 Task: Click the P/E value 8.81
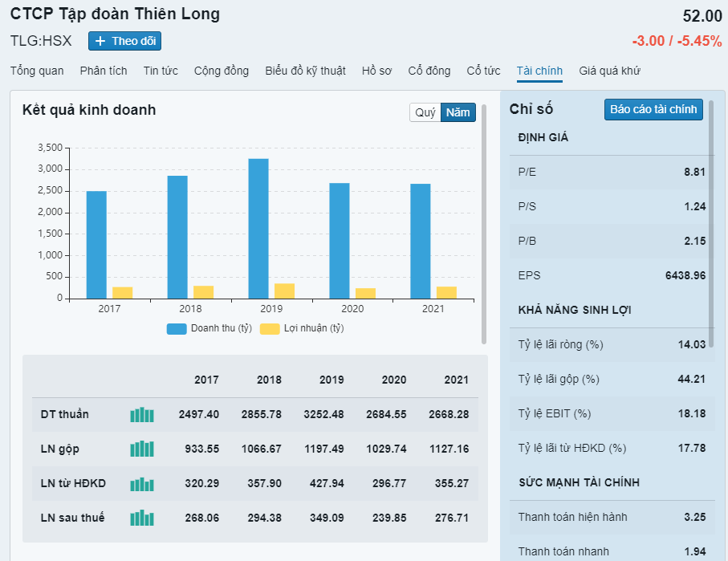point(694,173)
